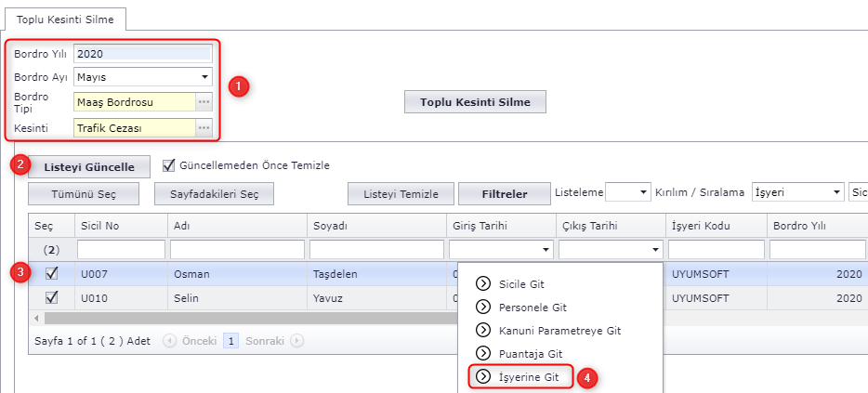This screenshot has width=868, height=393.
Task: Click arrow icon beside Puantaja Git
Action: click(482, 354)
